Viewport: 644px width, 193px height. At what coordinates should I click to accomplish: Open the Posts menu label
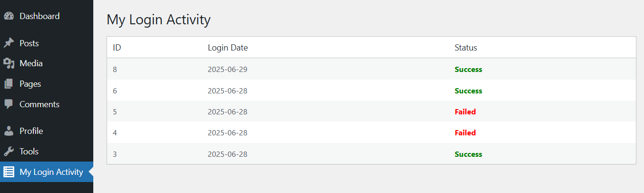pos(29,43)
